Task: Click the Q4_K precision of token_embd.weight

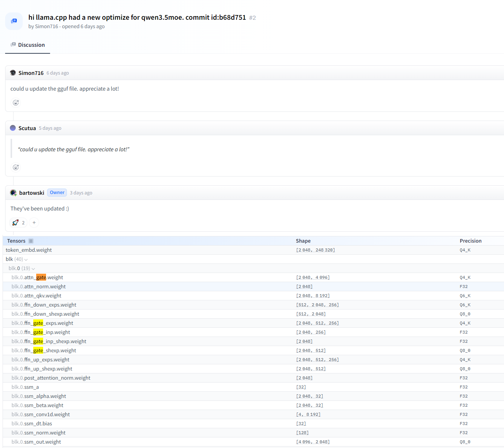Action: pyautogui.click(x=465, y=250)
